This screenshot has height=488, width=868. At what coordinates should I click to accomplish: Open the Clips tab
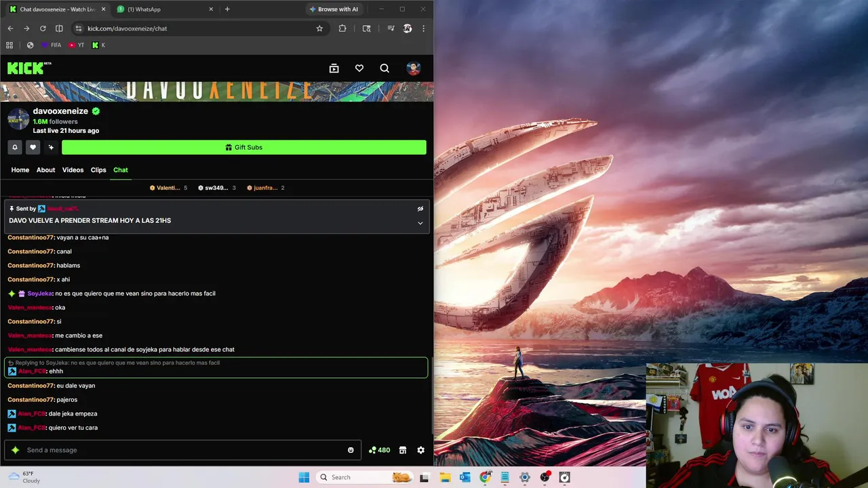tap(98, 170)
